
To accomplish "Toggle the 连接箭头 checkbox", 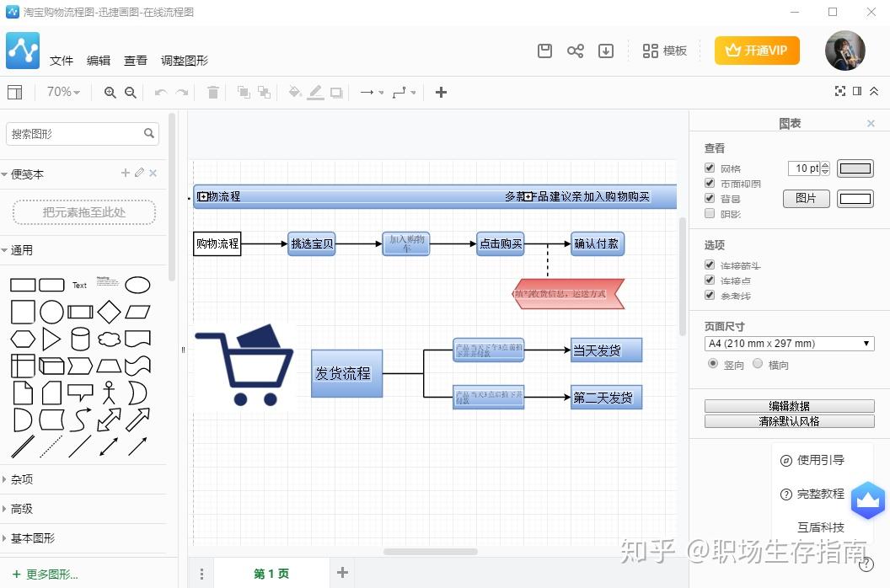I will click(710, 265).
